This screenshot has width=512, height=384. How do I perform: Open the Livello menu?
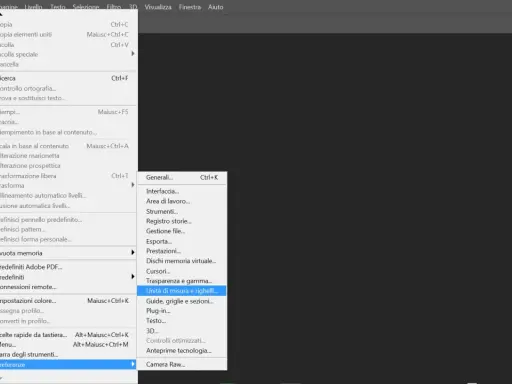pyautogui.click(x=33, y=7)
